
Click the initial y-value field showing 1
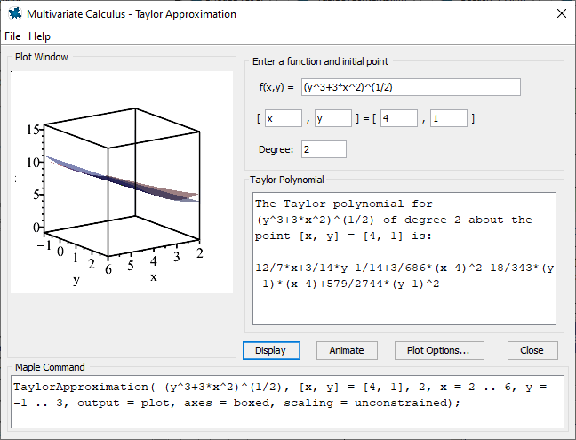tap(449, 118)
